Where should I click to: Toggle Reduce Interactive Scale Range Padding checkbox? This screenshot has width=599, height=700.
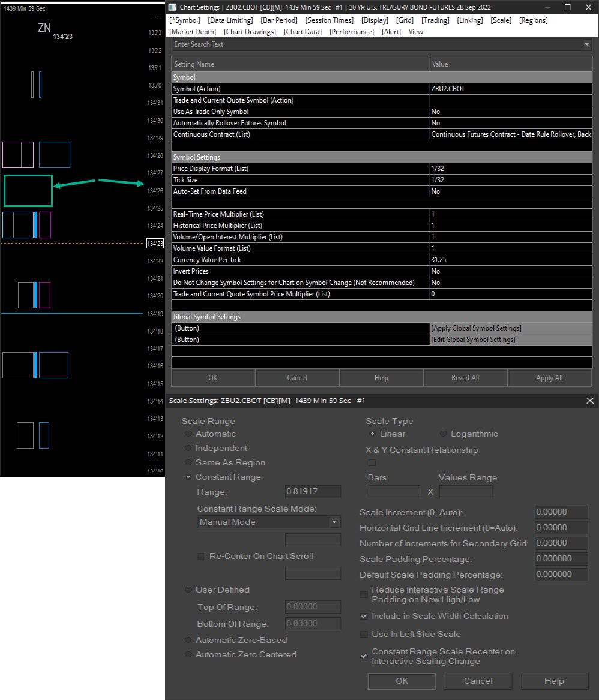tap(364, 594)
